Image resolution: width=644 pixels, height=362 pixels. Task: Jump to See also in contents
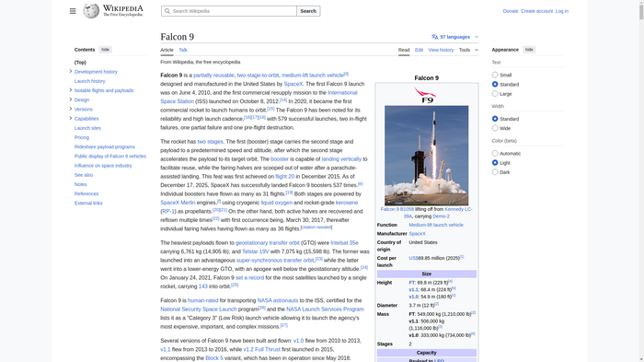tap(84, 175)
